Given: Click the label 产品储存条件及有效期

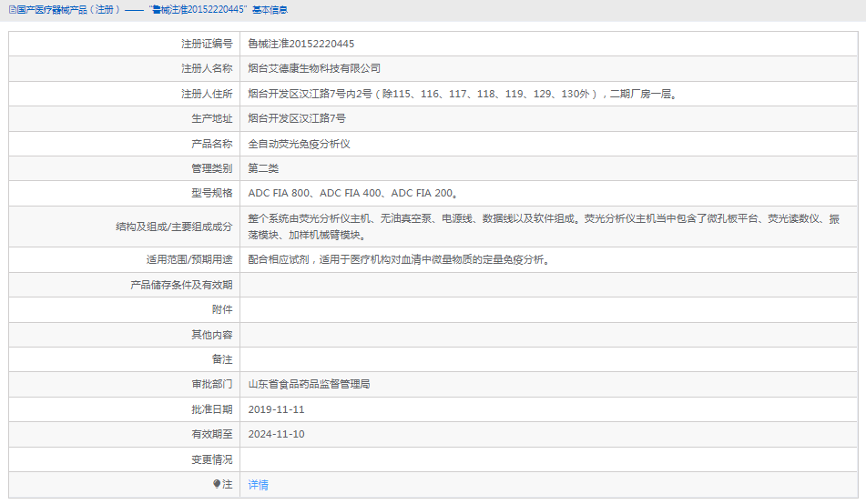Looking at the screenshot, I should 182,285.
